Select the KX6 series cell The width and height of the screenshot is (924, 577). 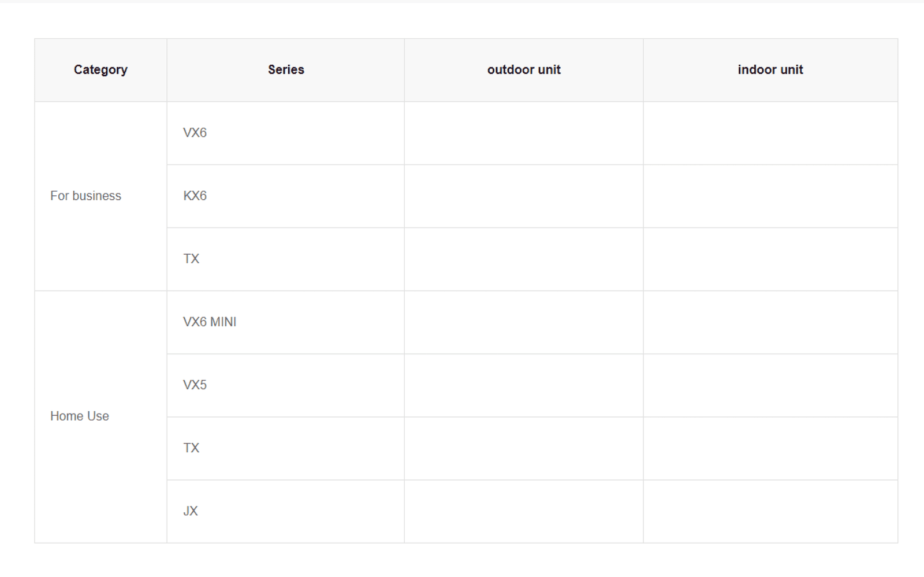click(x=195, y=196)
